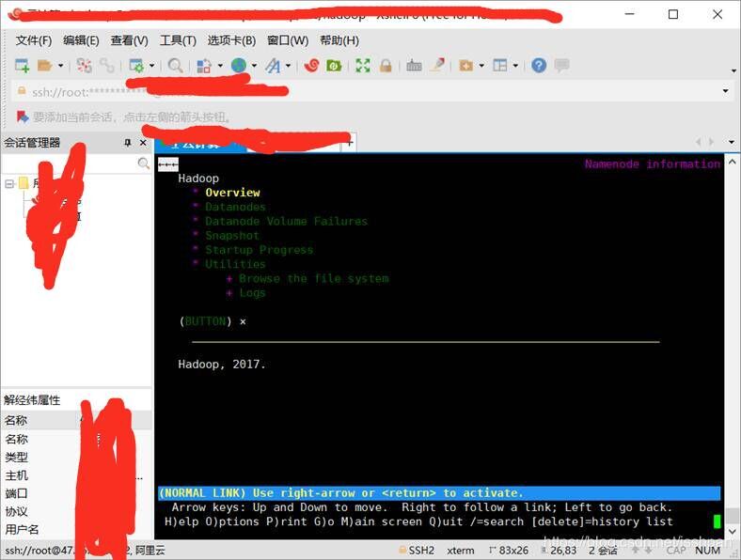741x560 pixels.
Task: Pin the 会话管理器 panel
Action: coord(127,143)
